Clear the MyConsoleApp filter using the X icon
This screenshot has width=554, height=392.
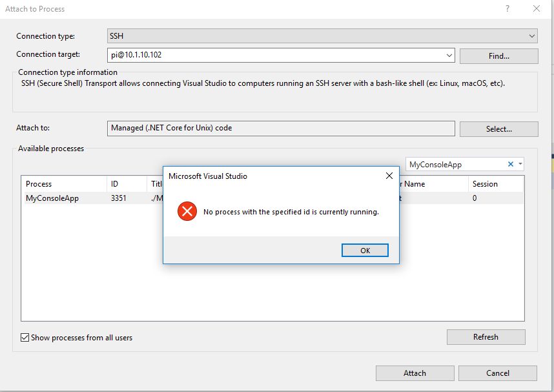(510, 164)
